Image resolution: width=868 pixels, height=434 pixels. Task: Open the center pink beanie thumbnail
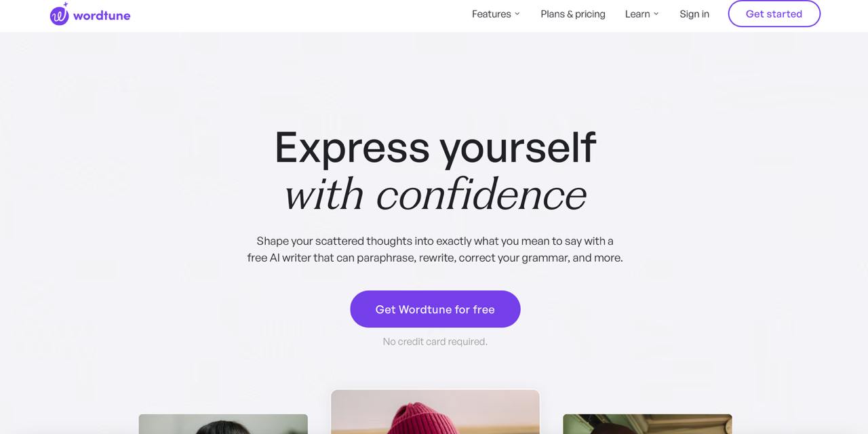pyautogui.click(x=435, y=412)
